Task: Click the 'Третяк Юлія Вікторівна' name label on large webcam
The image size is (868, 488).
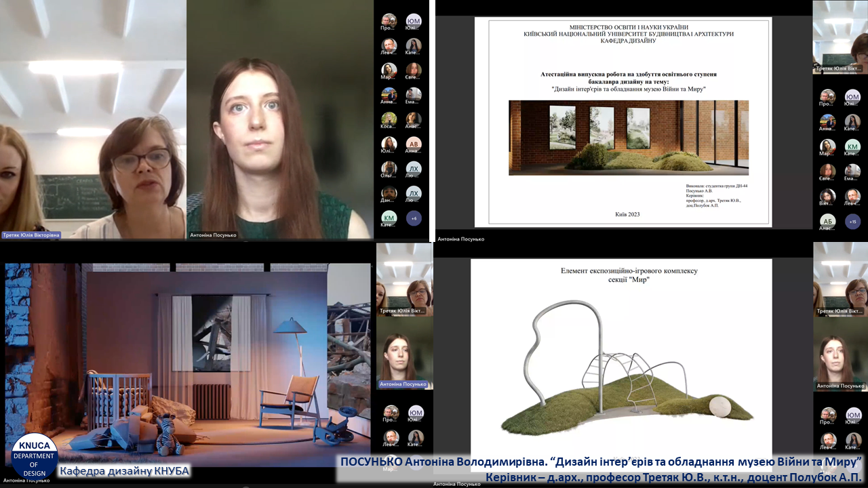Action: pyautogui.click(x=31, y=235)
